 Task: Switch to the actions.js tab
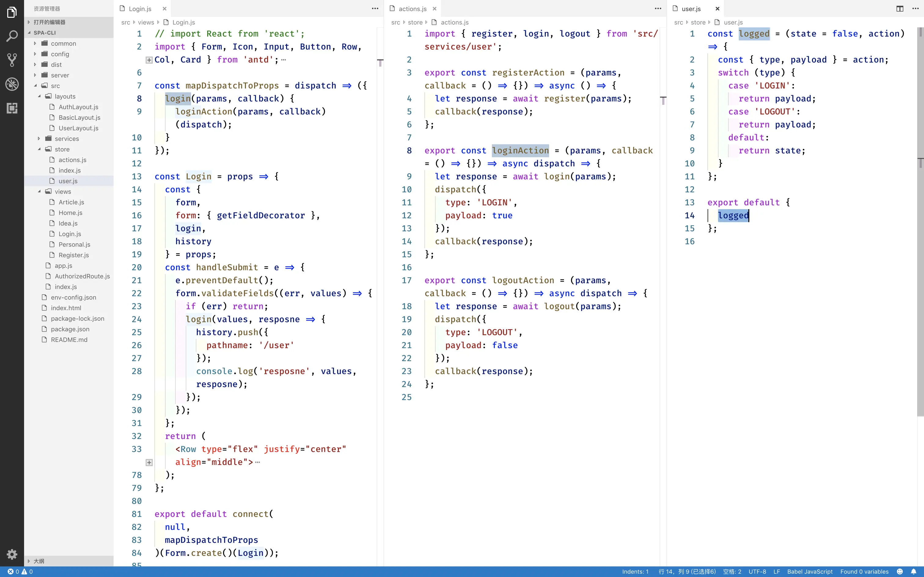413,9
